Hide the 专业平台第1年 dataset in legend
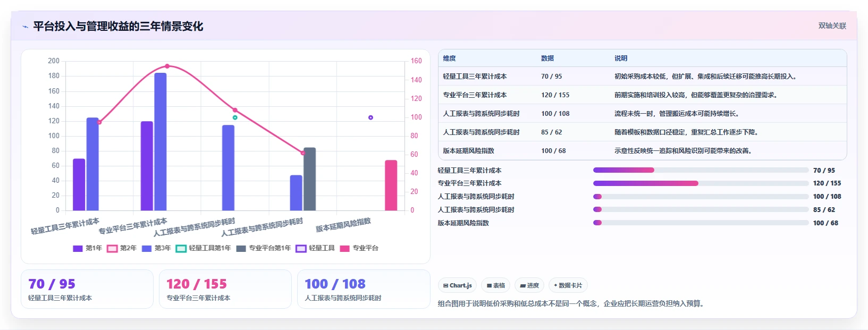Viewport: 868px width, 330px height. pyautogui.click(x=264, y=248)
